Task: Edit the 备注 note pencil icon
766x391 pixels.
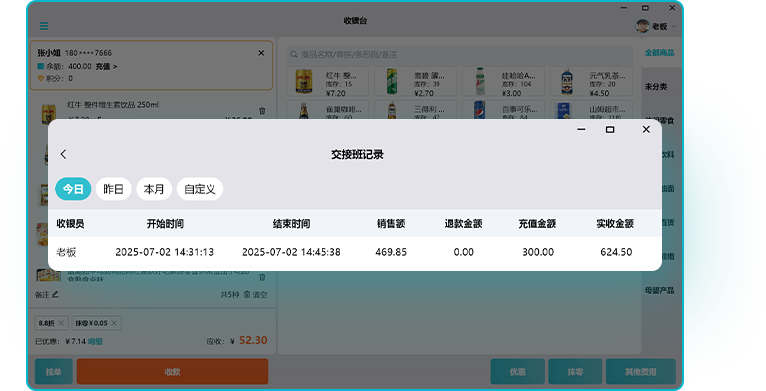Action: point(55,294)
